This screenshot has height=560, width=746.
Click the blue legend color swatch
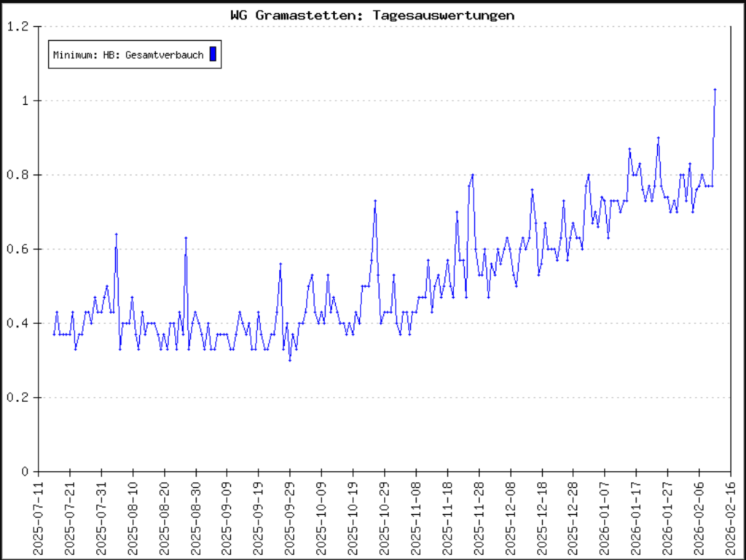[213, 54]
